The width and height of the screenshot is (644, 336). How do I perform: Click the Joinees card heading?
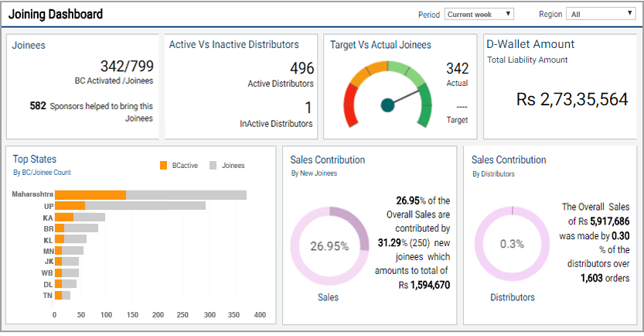point(29,45)
